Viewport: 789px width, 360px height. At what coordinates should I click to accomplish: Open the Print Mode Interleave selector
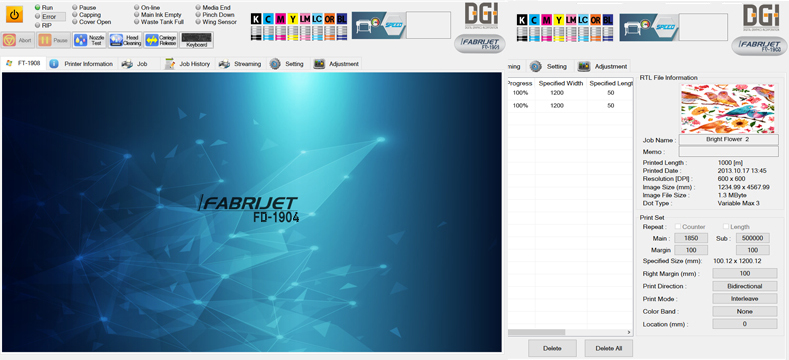point(745,299)
